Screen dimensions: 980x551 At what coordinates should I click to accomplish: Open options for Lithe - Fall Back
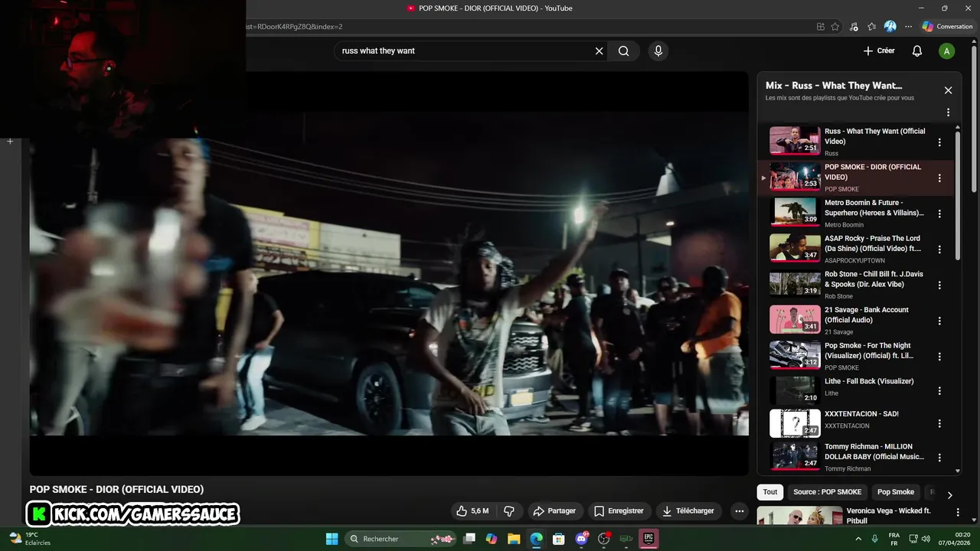point(939,391)
